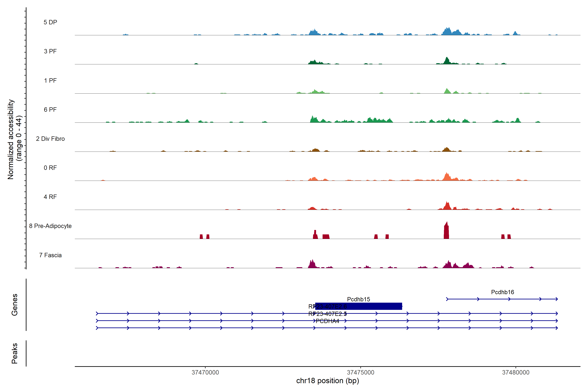Click the 37470000 axis tick label

(x=205, y=372)
